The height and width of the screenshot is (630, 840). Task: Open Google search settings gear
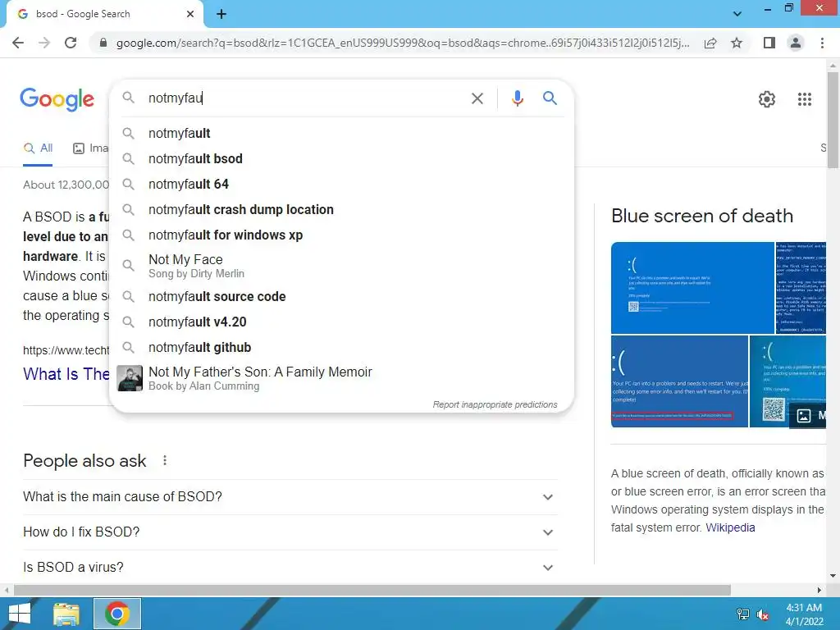[767, 99]
